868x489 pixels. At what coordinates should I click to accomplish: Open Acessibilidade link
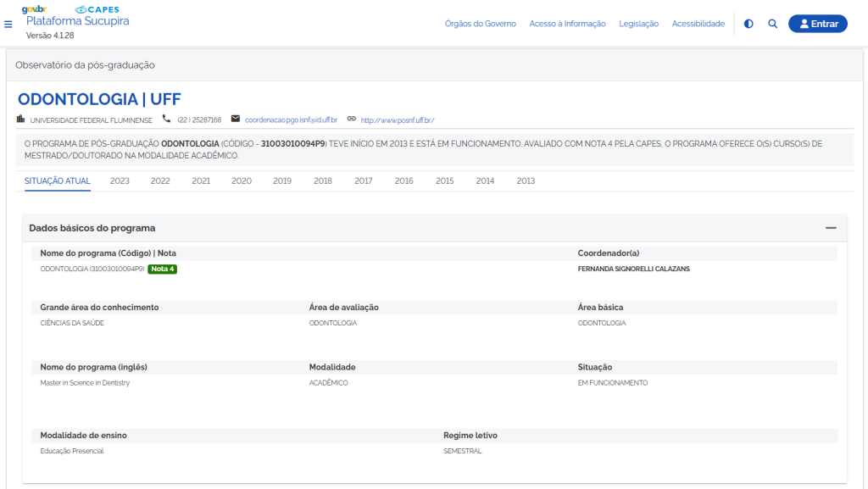pyautogui.click(x=698, y=24)
